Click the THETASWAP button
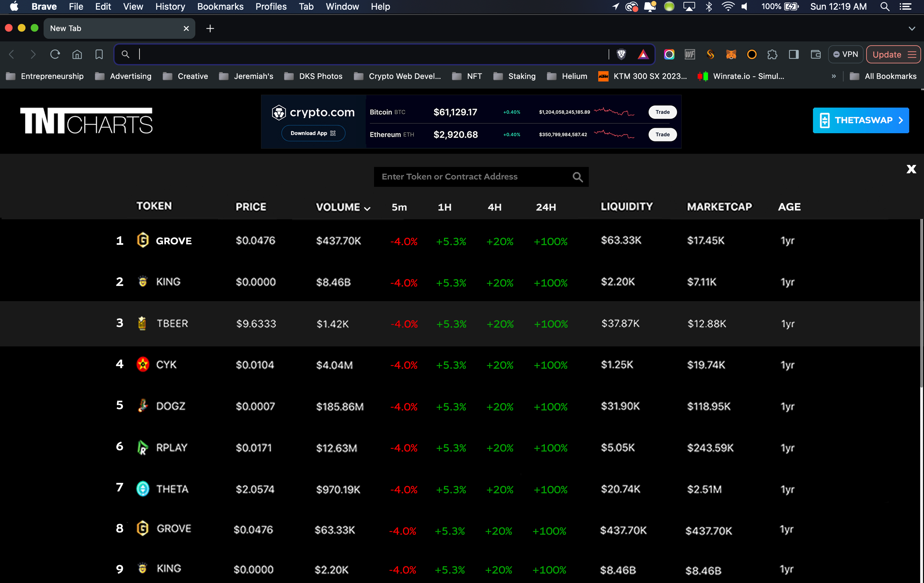 pyautogui.click(x=861, y=120)
